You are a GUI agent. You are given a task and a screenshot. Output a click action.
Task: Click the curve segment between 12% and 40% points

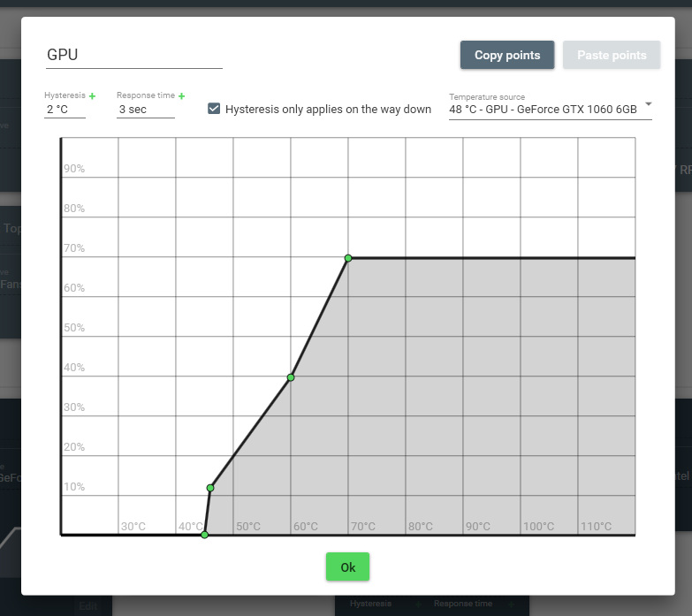pos(250,433)
